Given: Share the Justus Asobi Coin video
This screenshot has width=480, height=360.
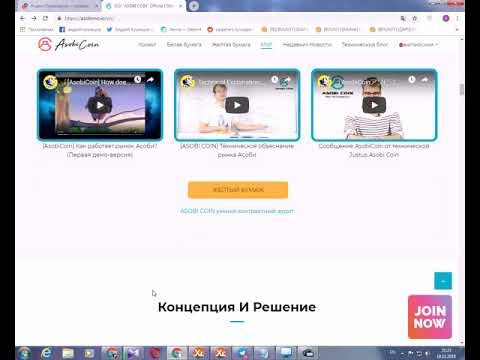Looking at the screenshot, I should (425, 80).
